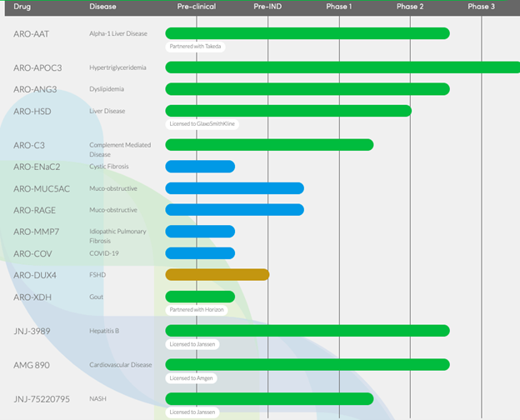Viewport: 520px width, 420px height.
Task: Open the JNJ-3989 drug entry
Action: pyautogui.click(x=32, y=331)
